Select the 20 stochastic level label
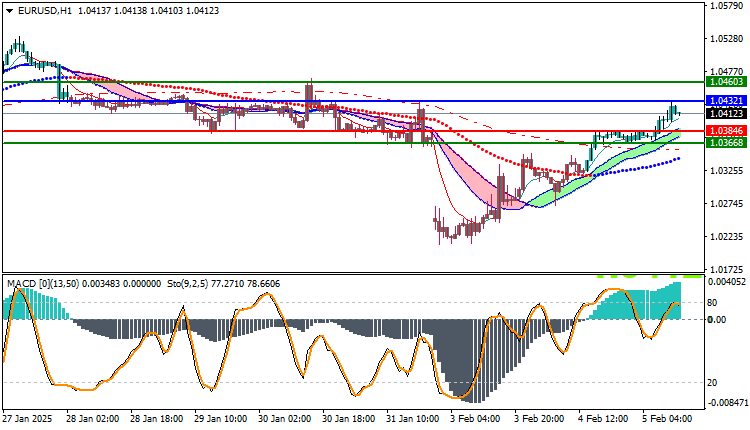Screen dimensions: 750x430 coord(712,383)
